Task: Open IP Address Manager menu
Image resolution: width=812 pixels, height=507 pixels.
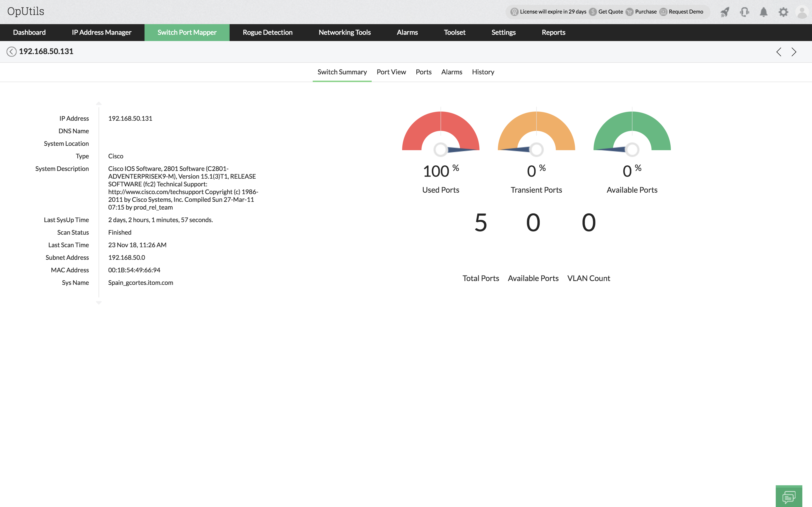Action: tap(101, 33)
